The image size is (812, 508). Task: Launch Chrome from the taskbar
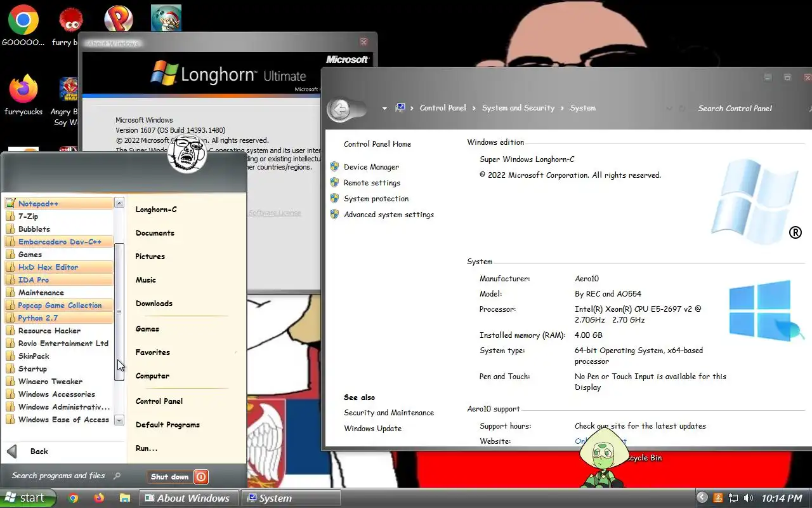(74, 498)
